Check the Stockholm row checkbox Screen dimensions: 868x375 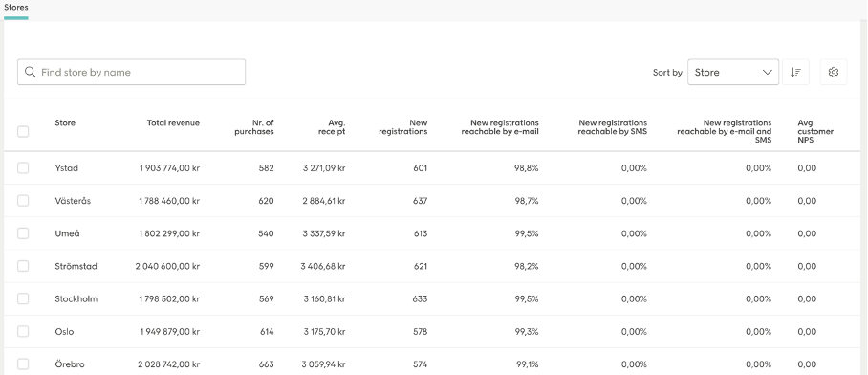pyautogui.click(x=23, y=298)
